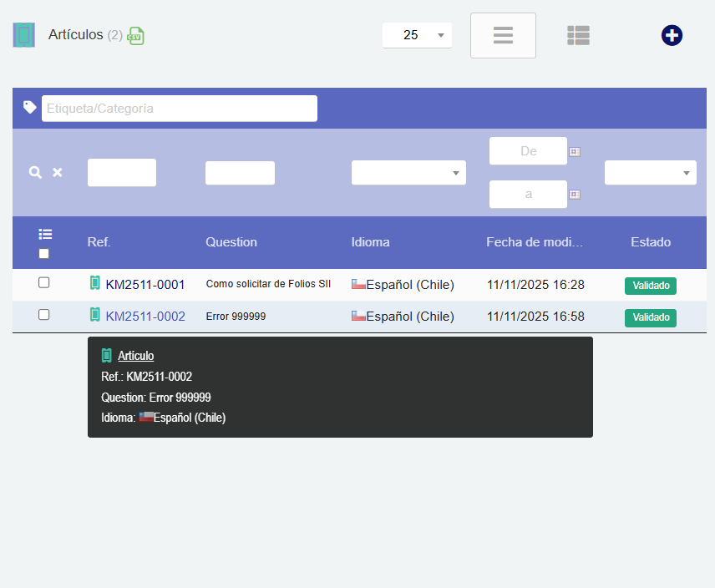This screenshot has height=588, width=715.
Task: Switch to hamburger list view
Action: [503, 36]
